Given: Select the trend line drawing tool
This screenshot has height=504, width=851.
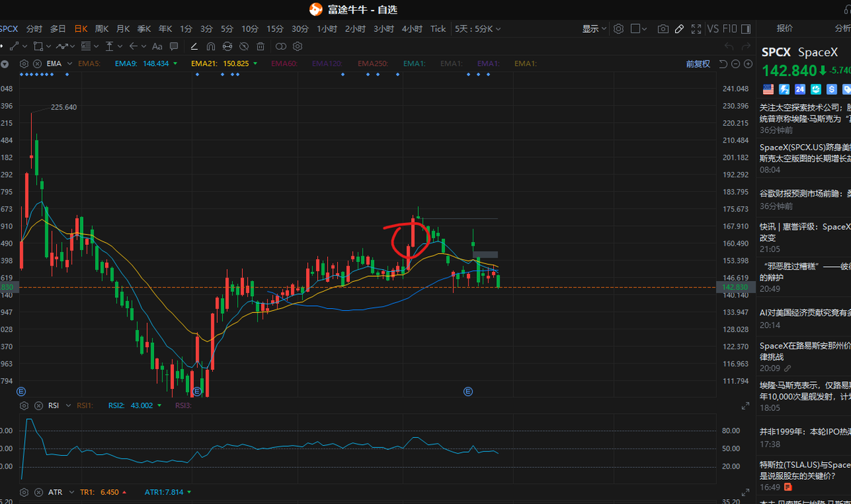Looking at the screenshot, I should click(x=14, y=46).
